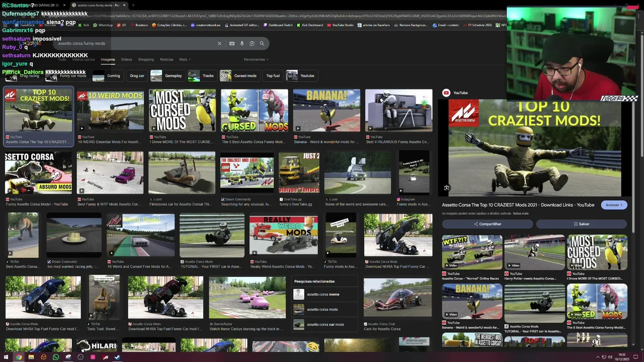The height and width of the screenshot is (362, 644).
Task: Click the magnifier search button
Action: coord(262,44)
